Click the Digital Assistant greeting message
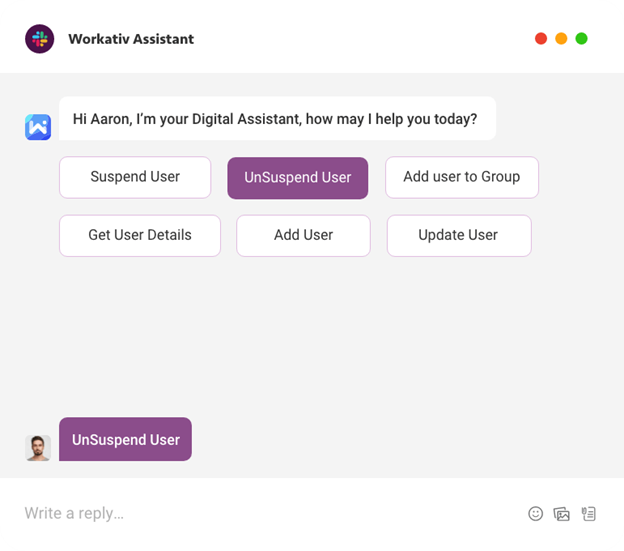This screenshot has height=551, width=624. tap(275, 119)
